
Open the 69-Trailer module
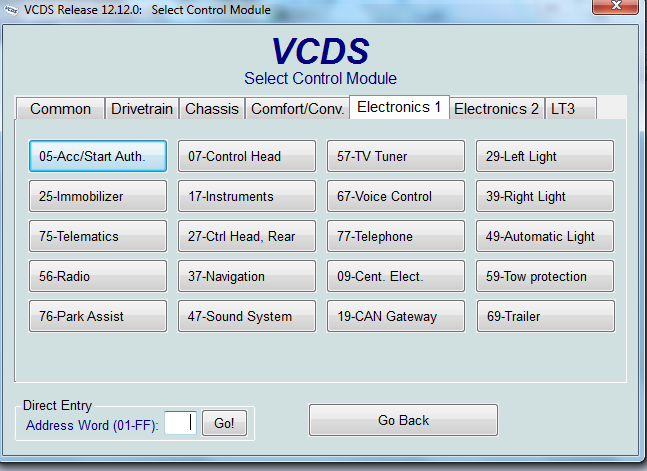click(x=545, y=316)
